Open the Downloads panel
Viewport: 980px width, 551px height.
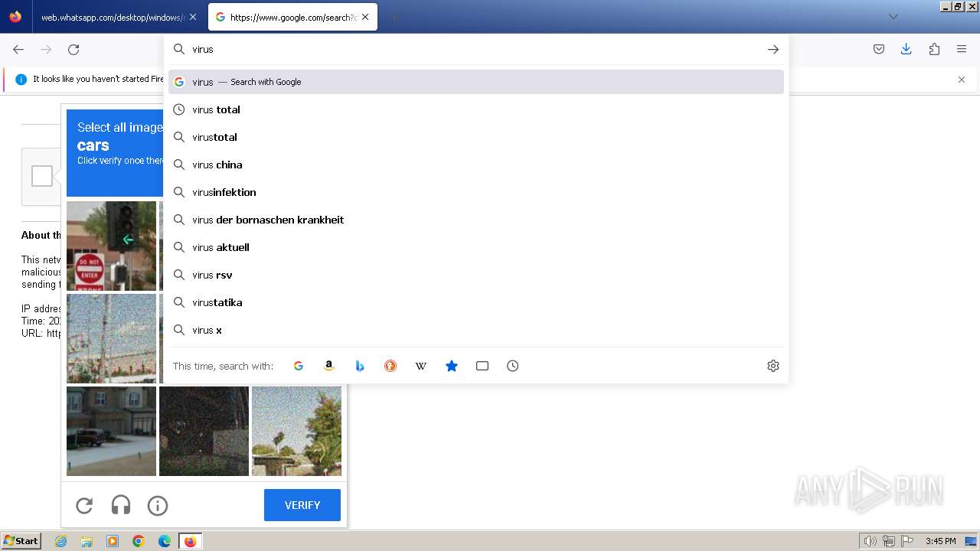click(x=906, y=49)
